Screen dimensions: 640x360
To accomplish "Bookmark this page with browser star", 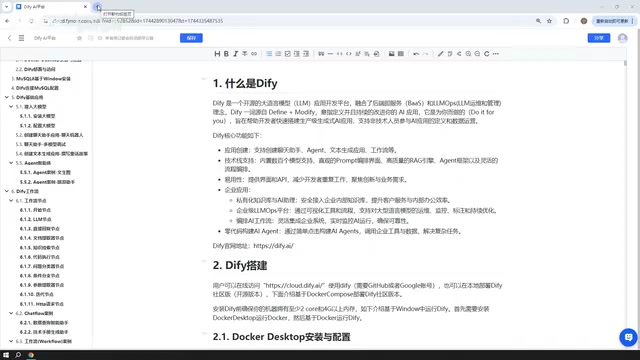I will [x=549, y=21].
